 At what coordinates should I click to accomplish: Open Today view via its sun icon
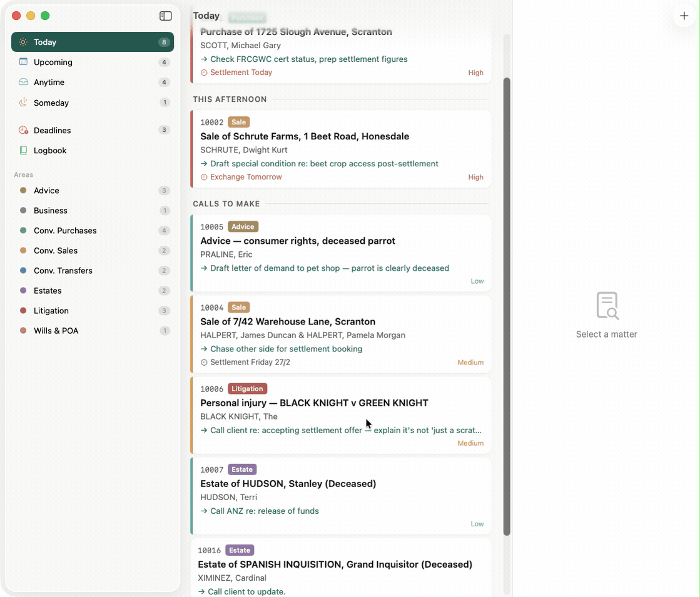click(x=23, y=42)
